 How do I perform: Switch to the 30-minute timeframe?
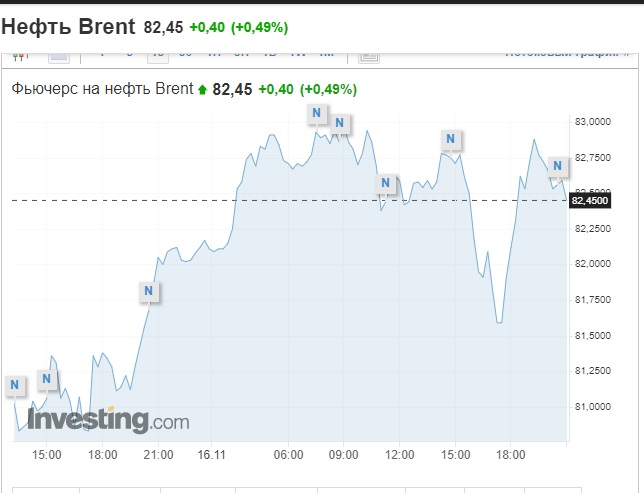186,55
